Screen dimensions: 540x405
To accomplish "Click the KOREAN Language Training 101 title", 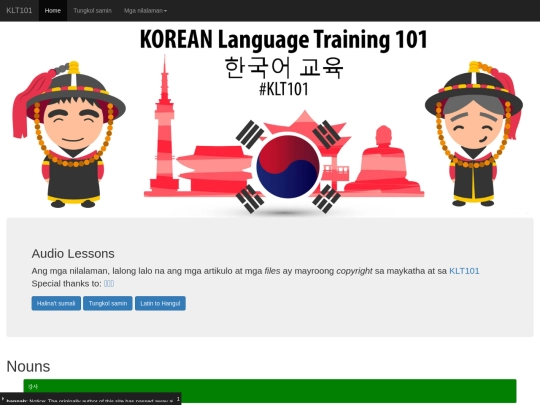I will tap(283, 39).
